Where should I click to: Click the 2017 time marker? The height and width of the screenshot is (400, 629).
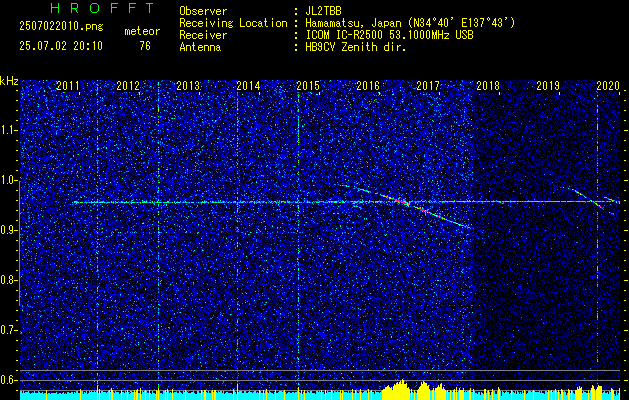[x=428, y=86]
